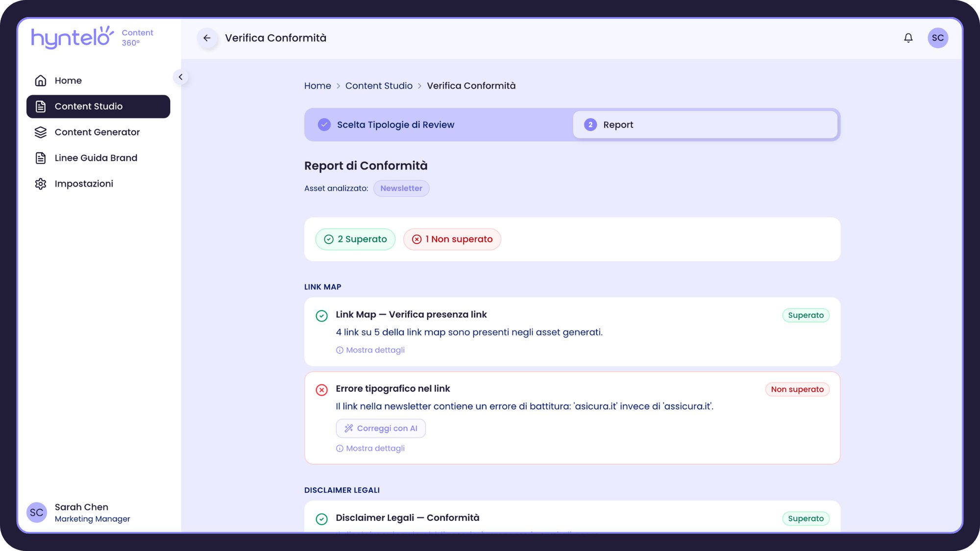The height and width of the screenshot is (551, 980).
Task: Open the notifications bell
Action: 908,38
